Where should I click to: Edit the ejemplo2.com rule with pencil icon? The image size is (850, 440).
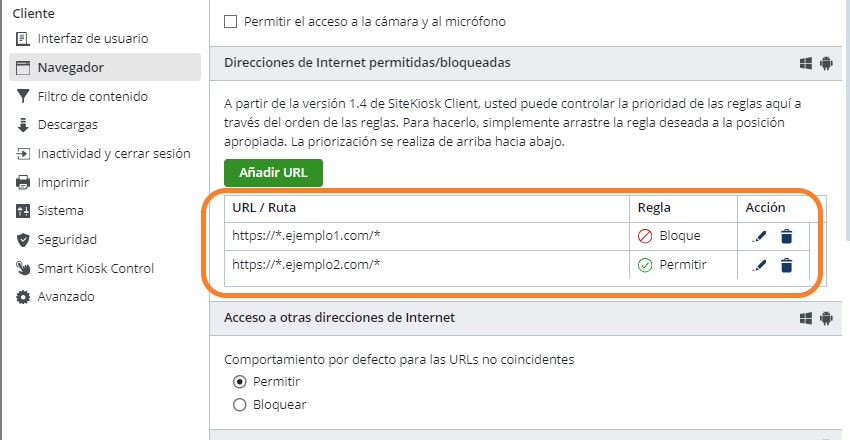(x=760, y=266)
